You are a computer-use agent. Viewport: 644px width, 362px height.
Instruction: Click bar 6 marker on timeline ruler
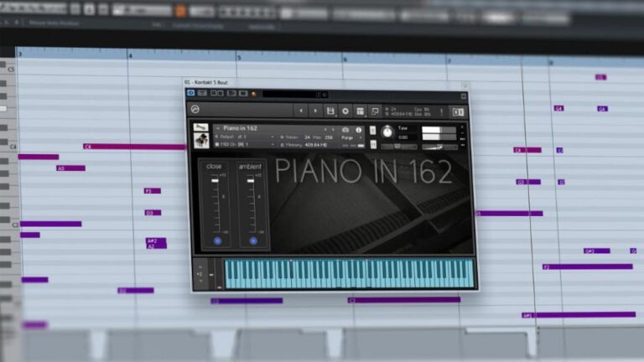(x=345, y=59)
